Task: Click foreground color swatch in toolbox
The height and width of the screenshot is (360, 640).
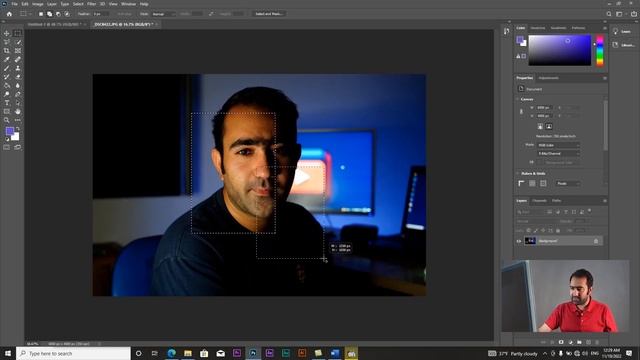Action: pos(9,131)
